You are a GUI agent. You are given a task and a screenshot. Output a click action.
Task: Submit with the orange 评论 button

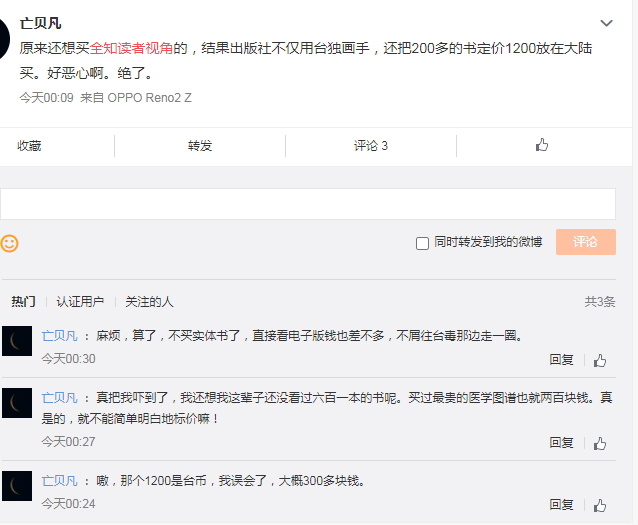[586, 242]
